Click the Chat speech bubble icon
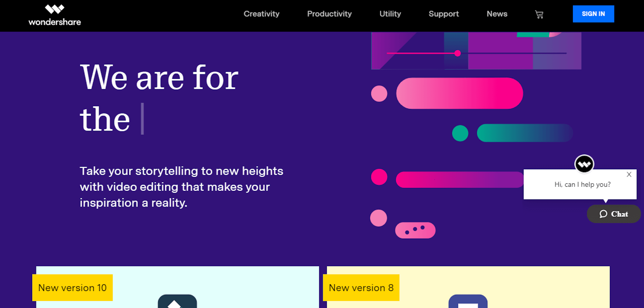Screen dimensions: 644x308 [603, 214]
